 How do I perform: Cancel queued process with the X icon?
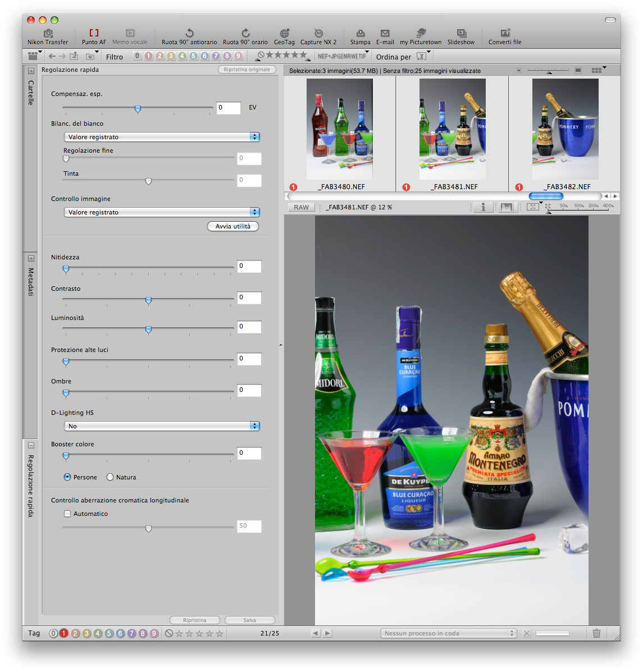pyautogui.click(x=527, y=633)
